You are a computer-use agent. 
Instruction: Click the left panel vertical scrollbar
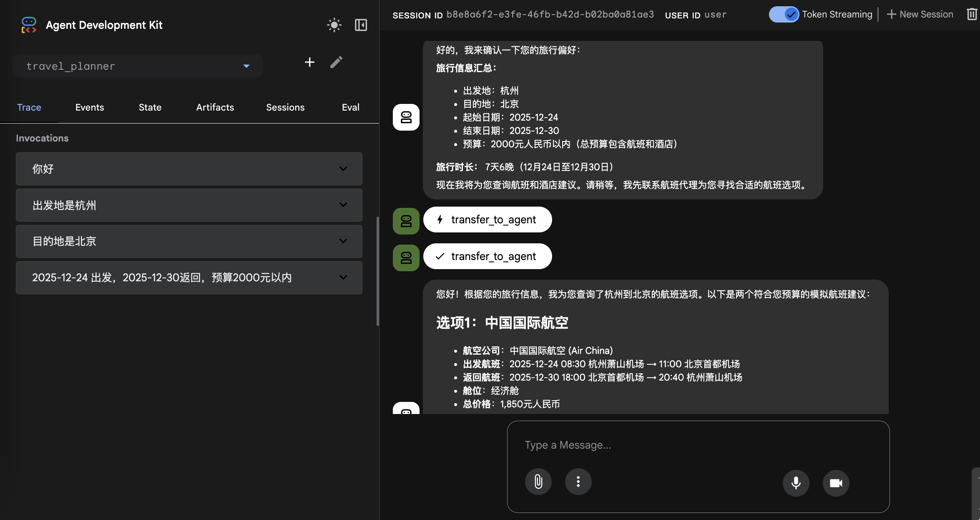pyautogui.click(x=378, y=271)
